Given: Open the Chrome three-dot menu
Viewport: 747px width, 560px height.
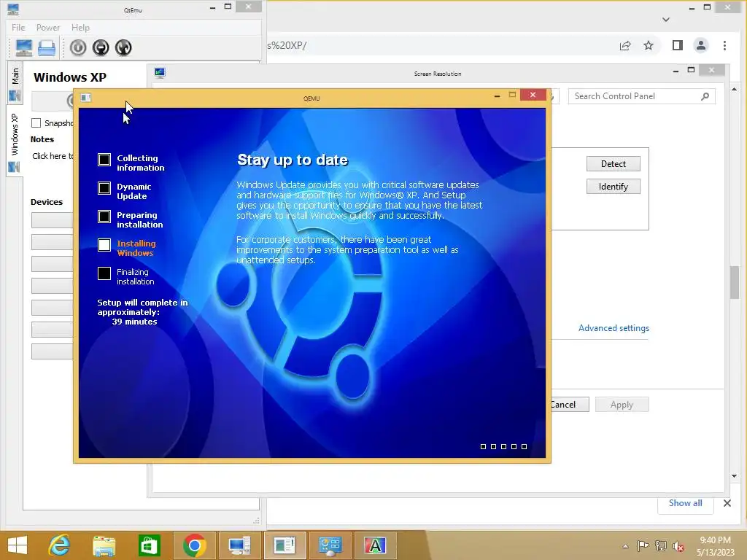Looking at the screenshot, I should coord(724,46).
